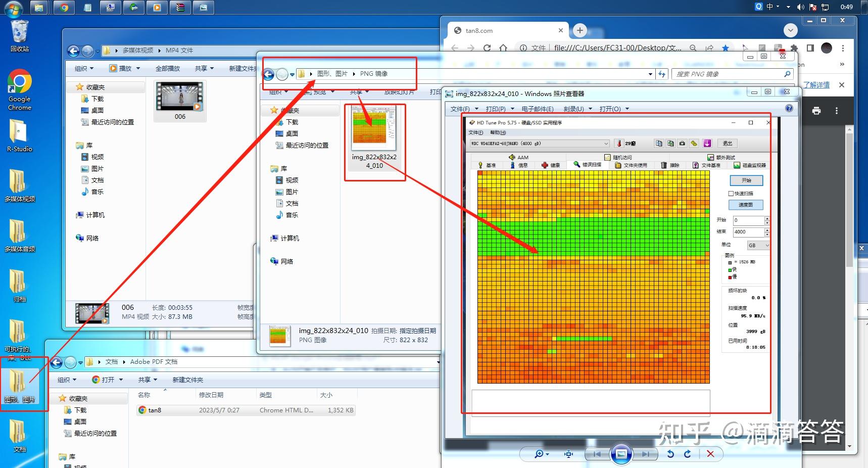The width and height of the screenshot is (868, 468).
Task: Start the slideshow in Windows Photo Viewer
Action: click(621, 454)
